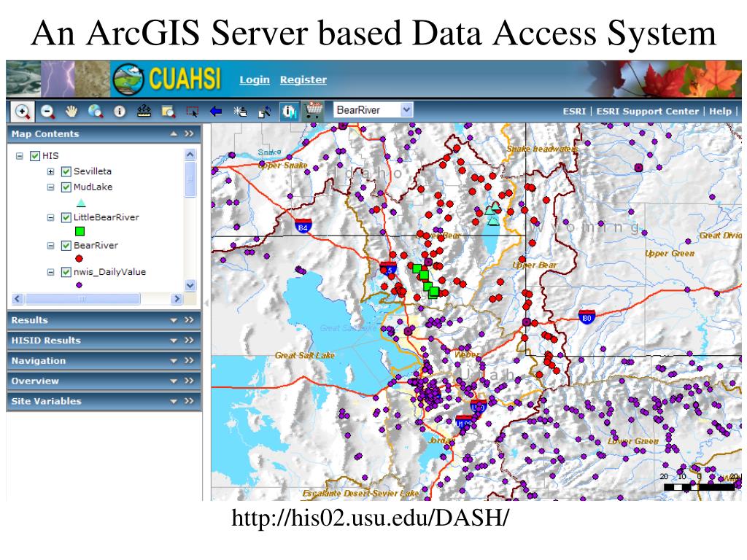Select the Zoom In tool

pyautogui.click(x=23, y=112)
